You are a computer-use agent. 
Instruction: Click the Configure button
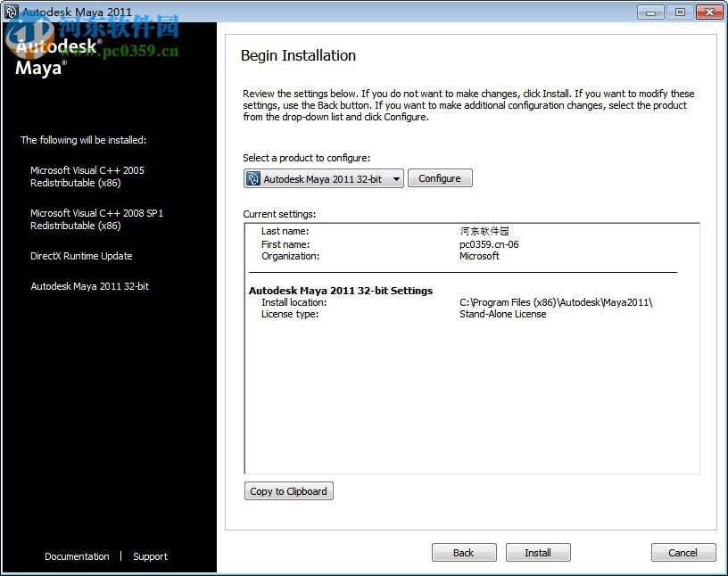(440, 178)
